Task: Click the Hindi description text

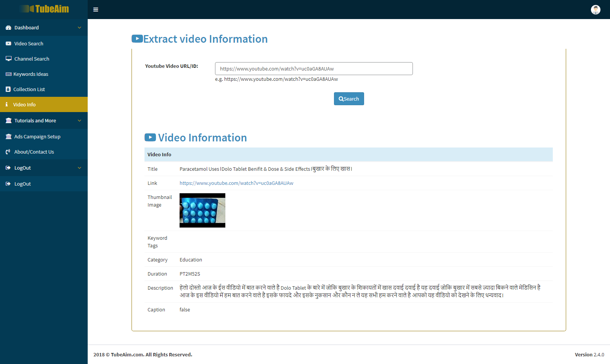Action: (x=360, y=291)
